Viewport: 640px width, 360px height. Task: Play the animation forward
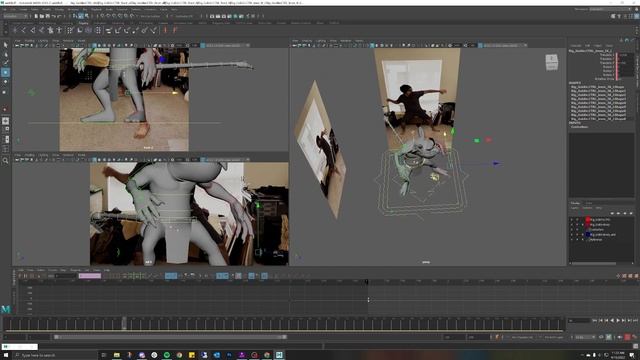618,321
